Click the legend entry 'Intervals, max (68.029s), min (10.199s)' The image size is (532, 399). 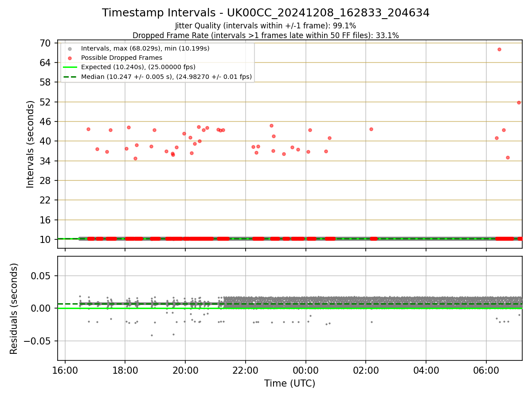click(x=145, y=48)
